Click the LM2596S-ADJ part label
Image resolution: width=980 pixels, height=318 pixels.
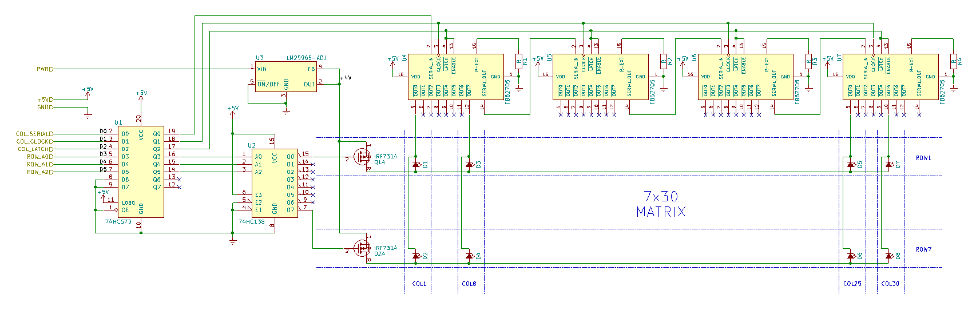click(x=307, y=58)
